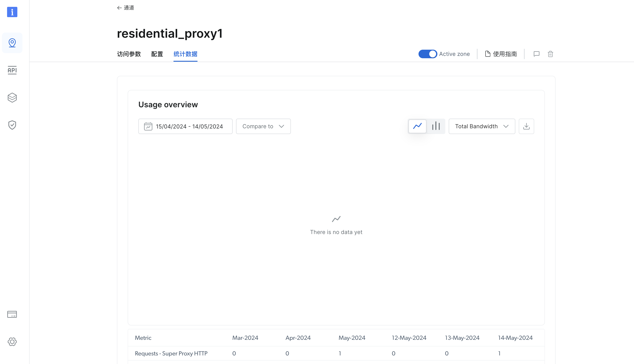This screenshot has width=634, height=364.
Task: Switch to bar chart view
Action: pyautogui.click(x=436, y=126)
